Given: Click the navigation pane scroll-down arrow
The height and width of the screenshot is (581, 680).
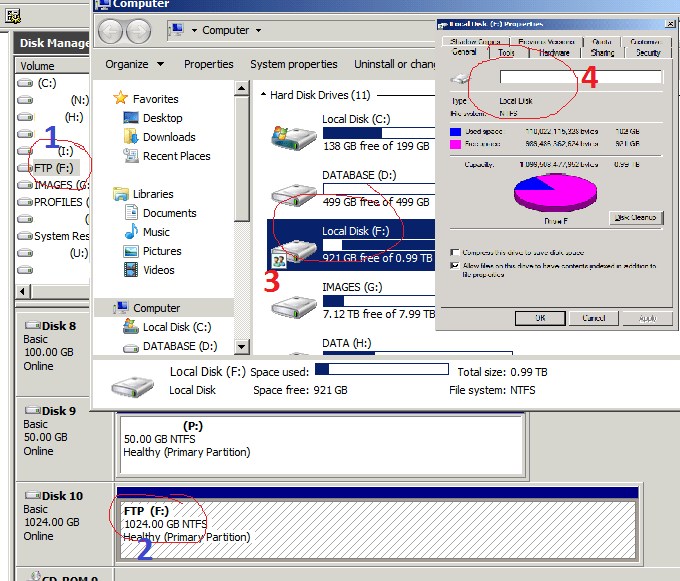Looking at the screenshot, I should pos(241,346).
